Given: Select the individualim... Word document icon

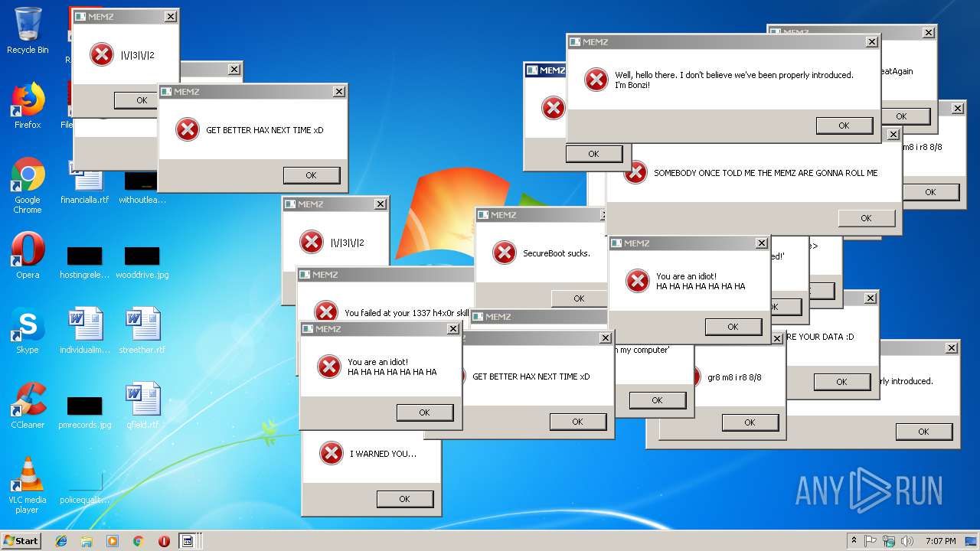Looking at the screenshot, I should (x=85, y=331).
